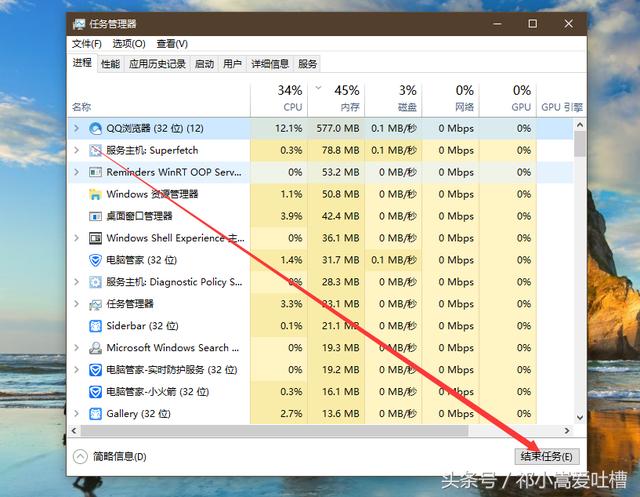This screenshot has height=497, width=640.
Task: Click the 任务管理器 process row icon
Action: 95,304
